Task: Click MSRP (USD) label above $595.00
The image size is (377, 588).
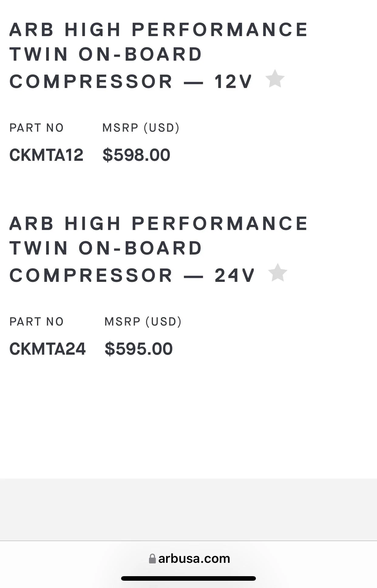Action: pos(143,322)
